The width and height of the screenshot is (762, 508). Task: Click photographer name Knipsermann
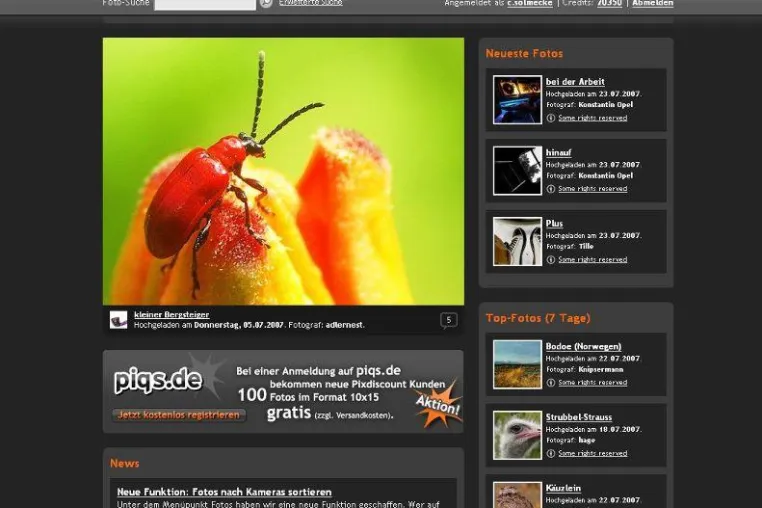pos(601,369)
